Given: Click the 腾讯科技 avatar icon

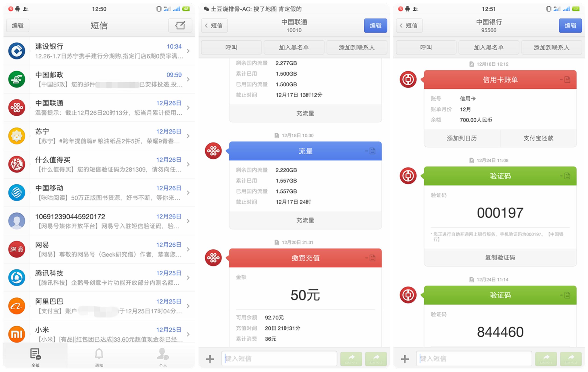Looking at the screenshot, I should 16,277.
